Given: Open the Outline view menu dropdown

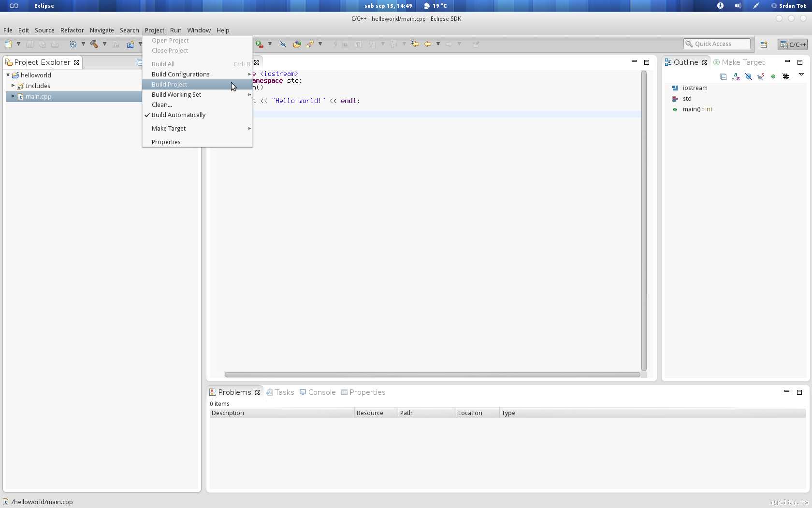Looking at the screenshot, I should click(801, 75).
